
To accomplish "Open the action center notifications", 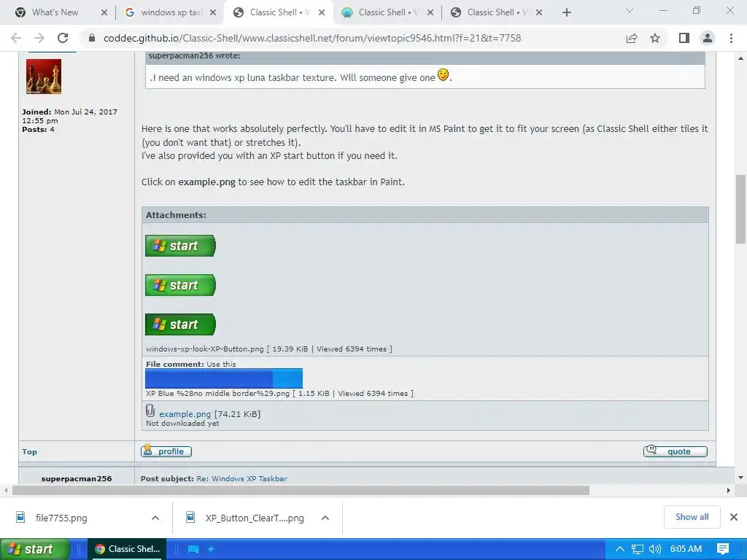I will point(723,549).
